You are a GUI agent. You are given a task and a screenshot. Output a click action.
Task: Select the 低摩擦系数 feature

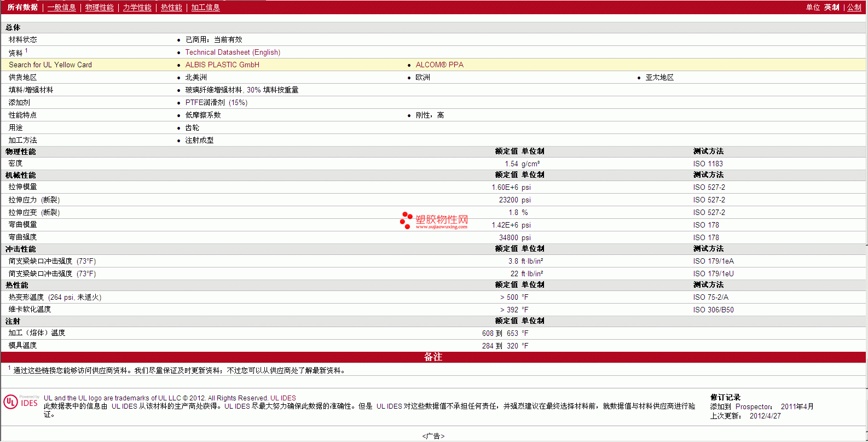pyautogui.click(x=203, y=115)
